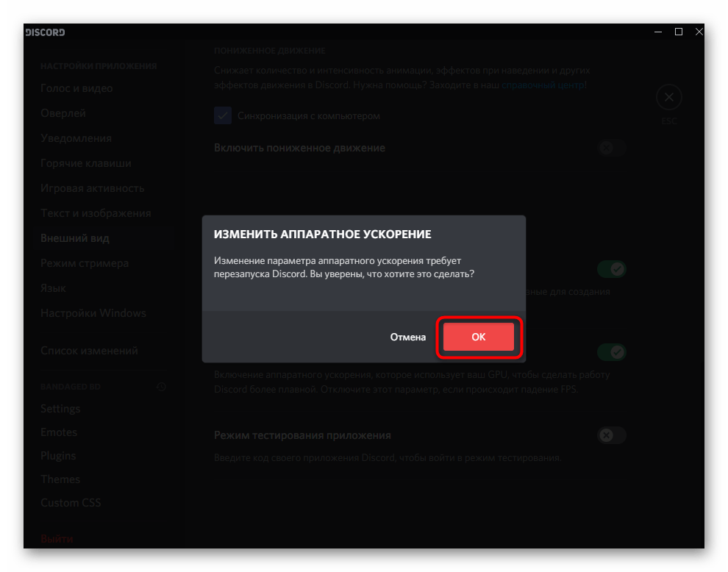Click the BandagedBD changelog history icon
The image size is (728, 572).
click(161, 387)
